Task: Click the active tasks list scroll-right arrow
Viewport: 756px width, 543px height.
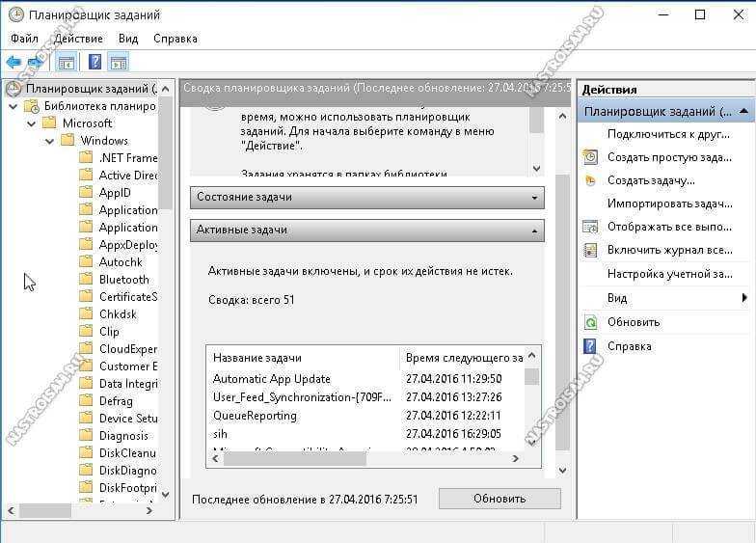Action: (x=515, y=458)
